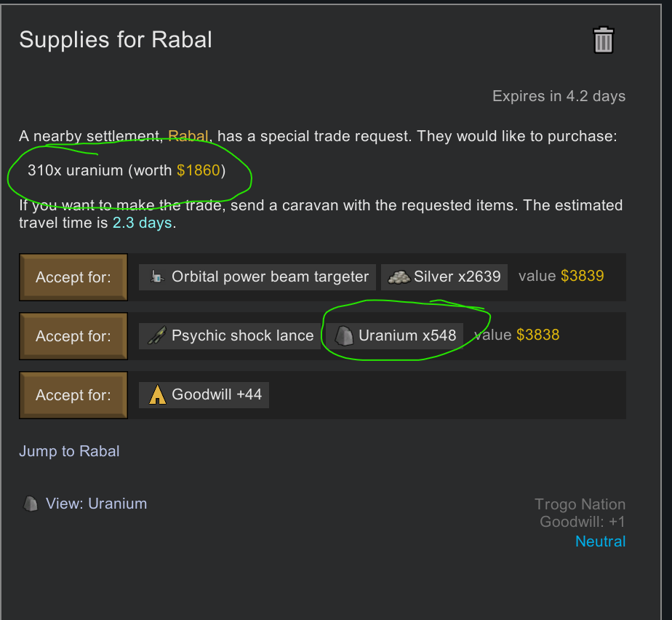
Task: Click the uranium icon beside View
Action: pyautogui.click(x=31, y=504)
